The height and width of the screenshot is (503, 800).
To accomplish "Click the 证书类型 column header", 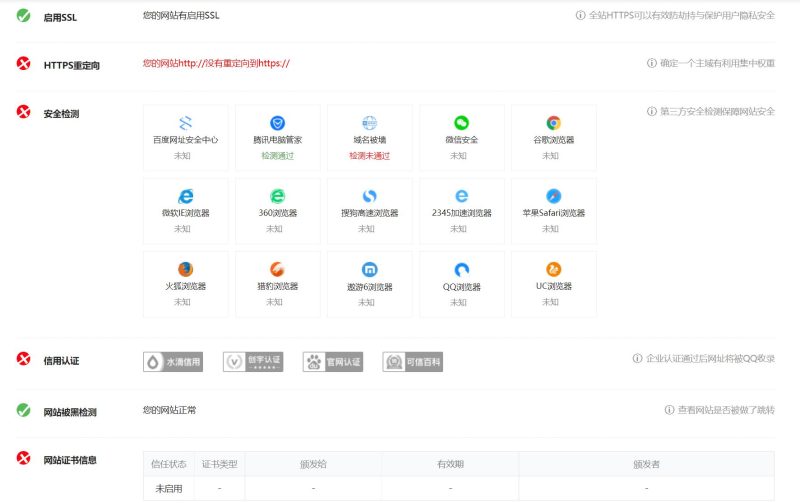I will click(x=219, y=464).
